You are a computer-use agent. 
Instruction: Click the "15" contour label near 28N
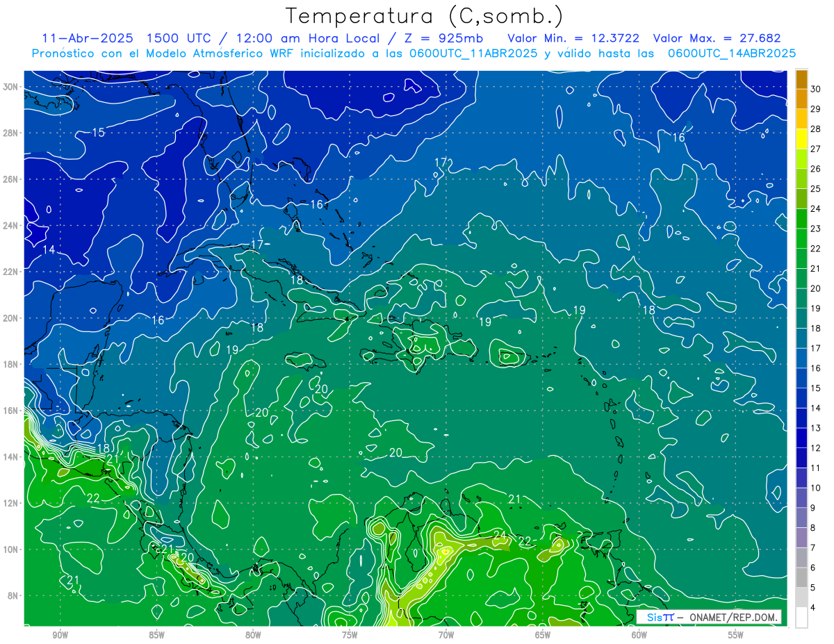point(99,132)
